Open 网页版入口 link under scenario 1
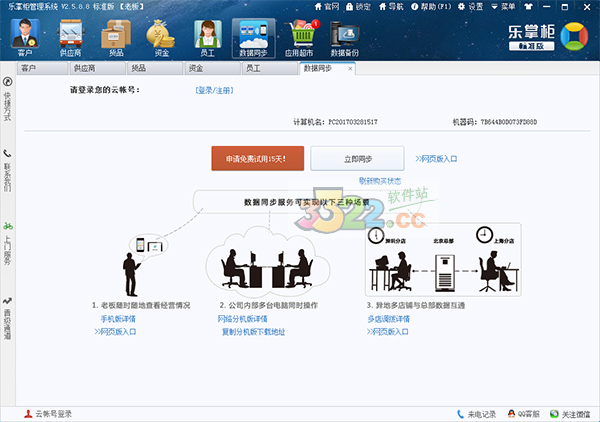The height and width of the screenshot is (422, 600). pyautogui.click(x=115, y=332)
